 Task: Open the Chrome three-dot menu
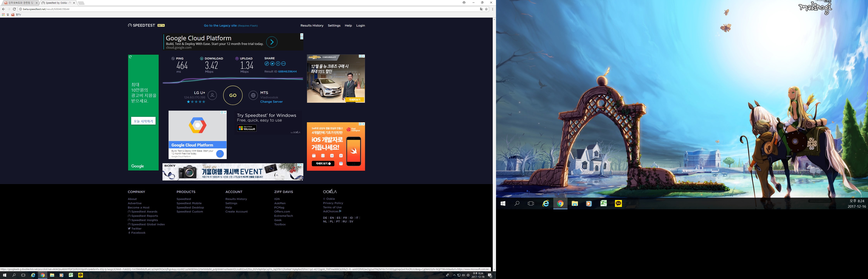(493, 9)
